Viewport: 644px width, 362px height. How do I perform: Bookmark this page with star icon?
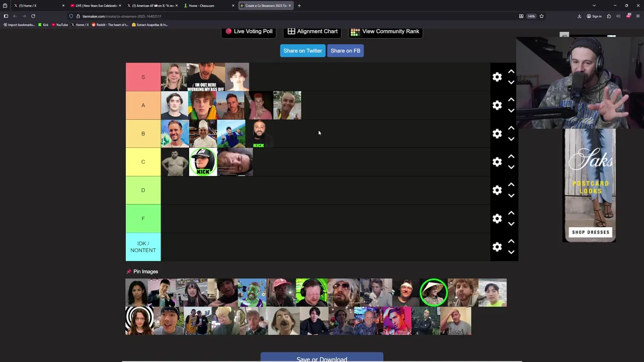coord(541,16)
